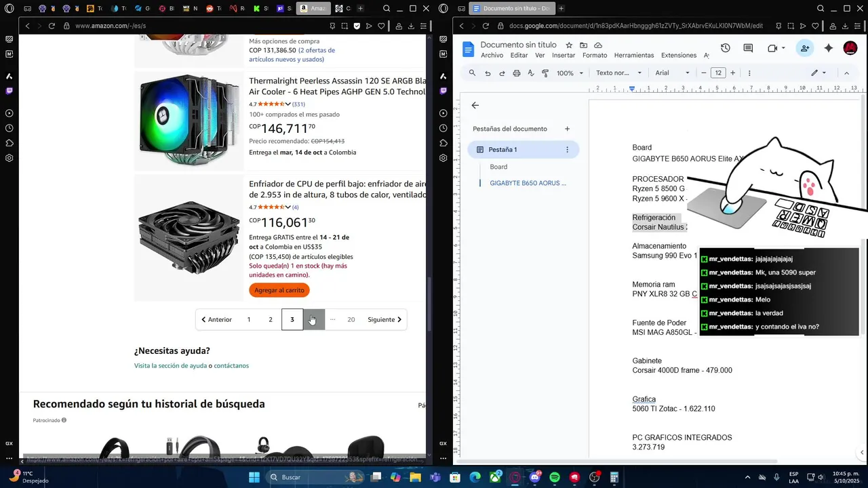Screen dimensions: 868x488
Task: Open Calculator from the taskbar
Action: (614, 477)
